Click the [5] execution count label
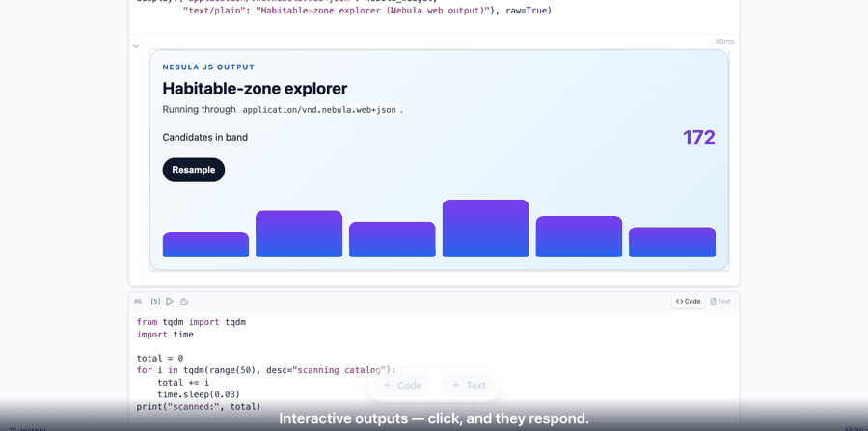The width and height of the screenshot is (868, 431). tap(155, 302)
